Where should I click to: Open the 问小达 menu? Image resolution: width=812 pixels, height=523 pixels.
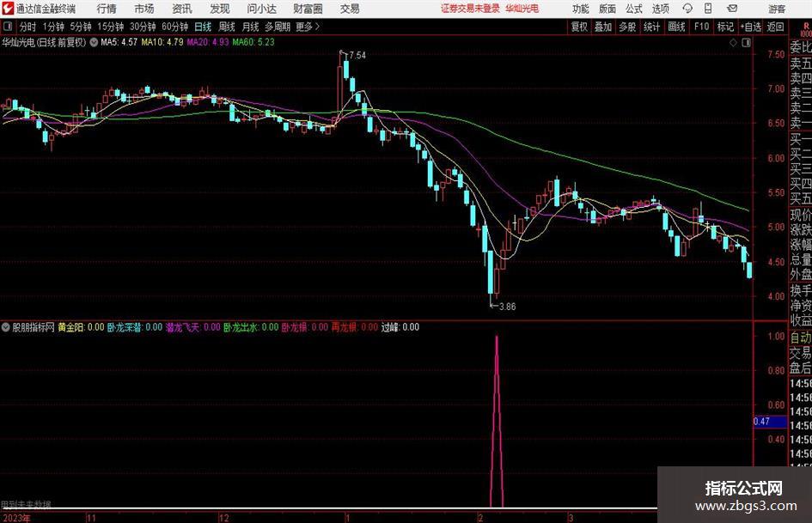pos(261,9)
